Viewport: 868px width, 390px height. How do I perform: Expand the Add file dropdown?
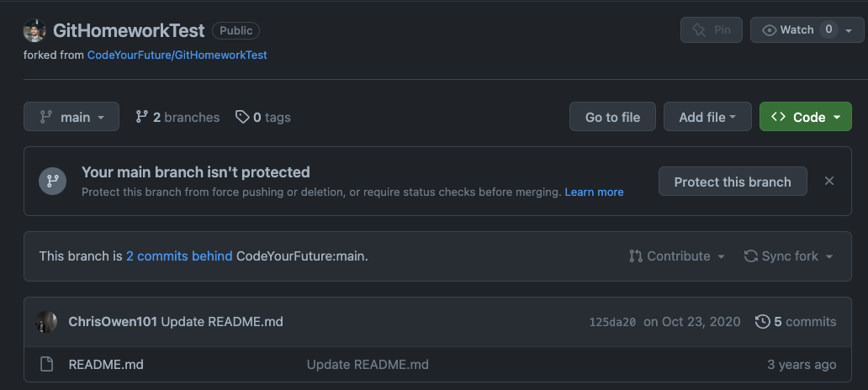pos(707,117)
